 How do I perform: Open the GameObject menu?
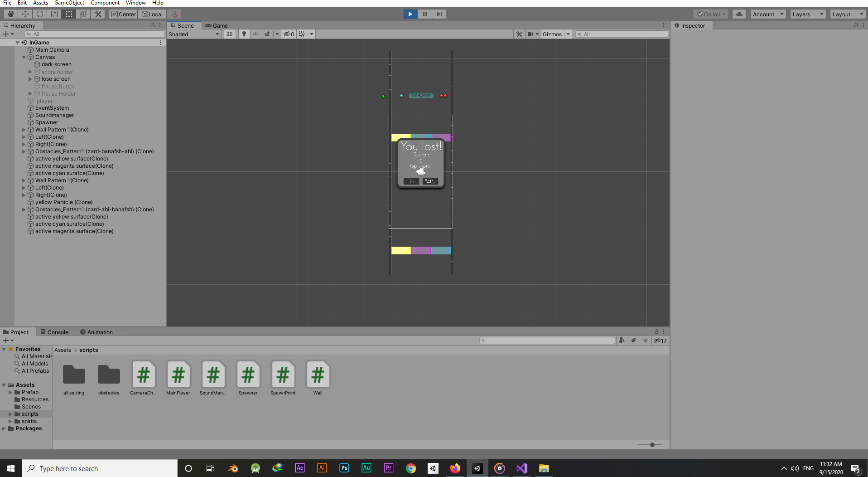point(69,3)
